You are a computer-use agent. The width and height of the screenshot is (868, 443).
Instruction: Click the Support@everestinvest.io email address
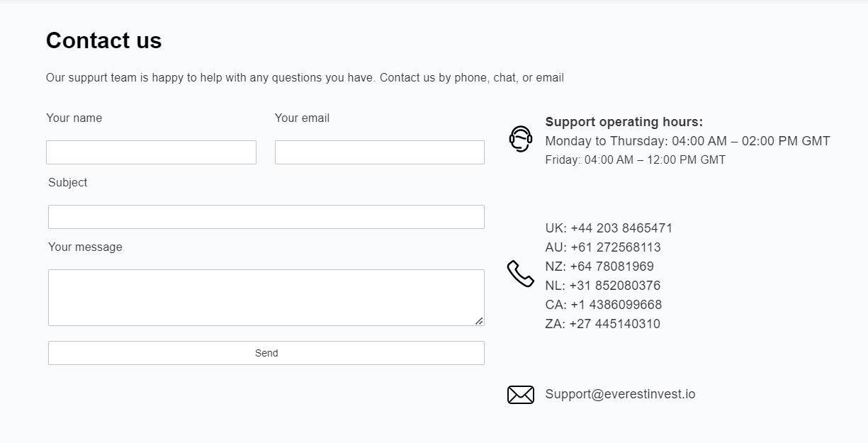(x=620, y=394)
